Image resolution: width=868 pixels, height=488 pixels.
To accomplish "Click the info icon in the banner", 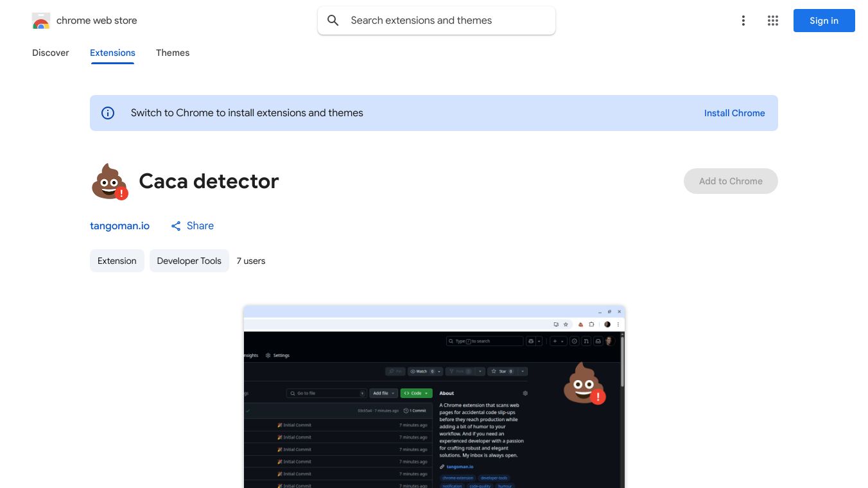I will tap(107, 113).
